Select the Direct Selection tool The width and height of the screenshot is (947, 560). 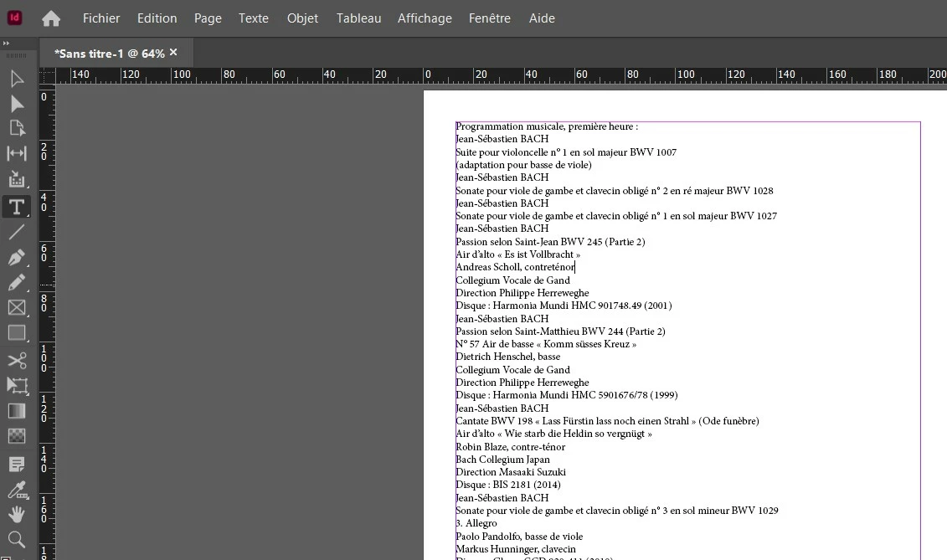click(x=17, y=104)
